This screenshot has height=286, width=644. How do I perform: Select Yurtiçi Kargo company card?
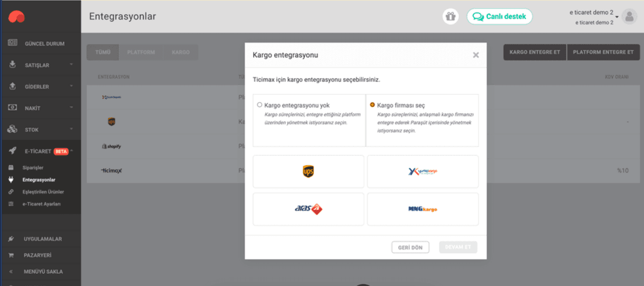point(423,171)
